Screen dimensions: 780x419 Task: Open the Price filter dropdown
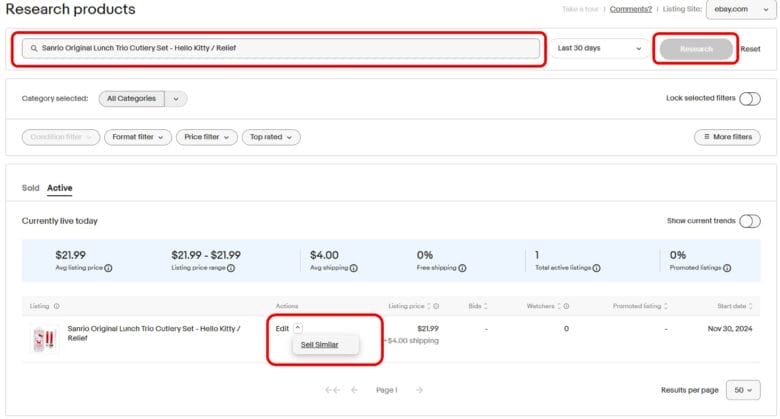pos(206,137)
